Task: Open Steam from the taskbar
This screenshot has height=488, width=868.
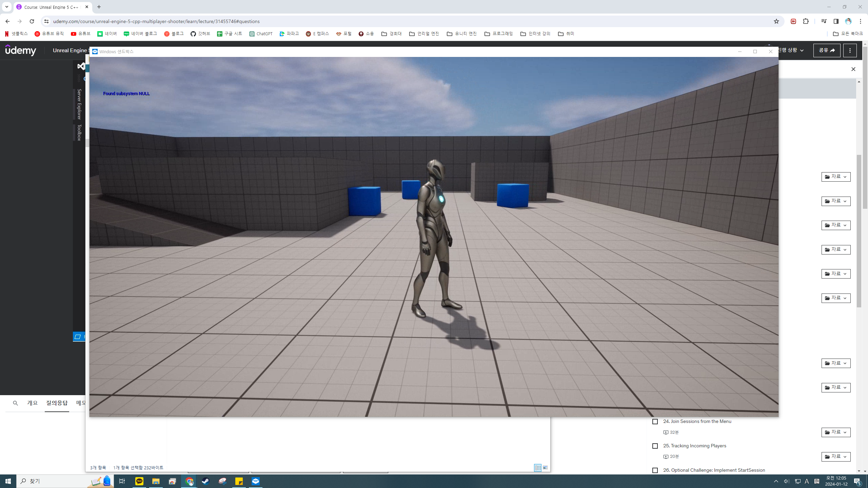Action: pyautogui.click(x=205, y=481)
